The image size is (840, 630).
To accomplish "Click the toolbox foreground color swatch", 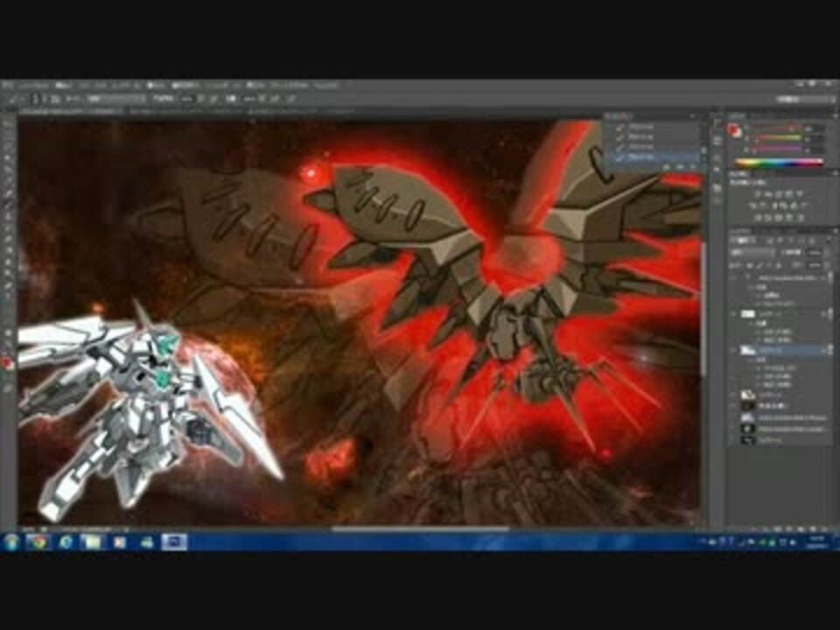I will pyautogui.click(x=6, y=363).
